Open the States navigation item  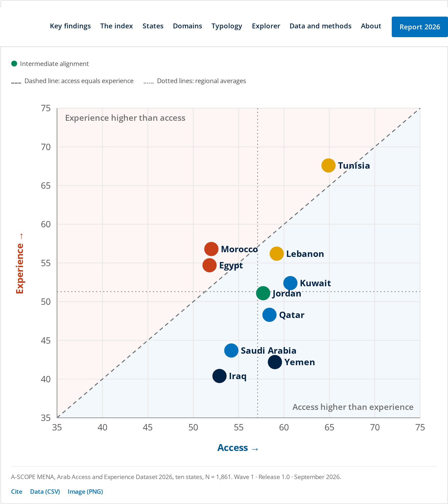click(x=153, y=26)
